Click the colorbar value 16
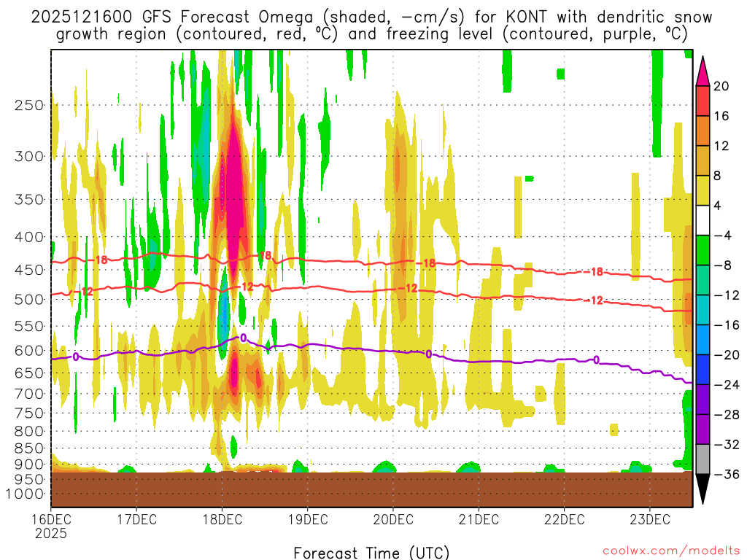Viewport: 747px width, 560px height. pyautogui.click(x=721, y=116)
